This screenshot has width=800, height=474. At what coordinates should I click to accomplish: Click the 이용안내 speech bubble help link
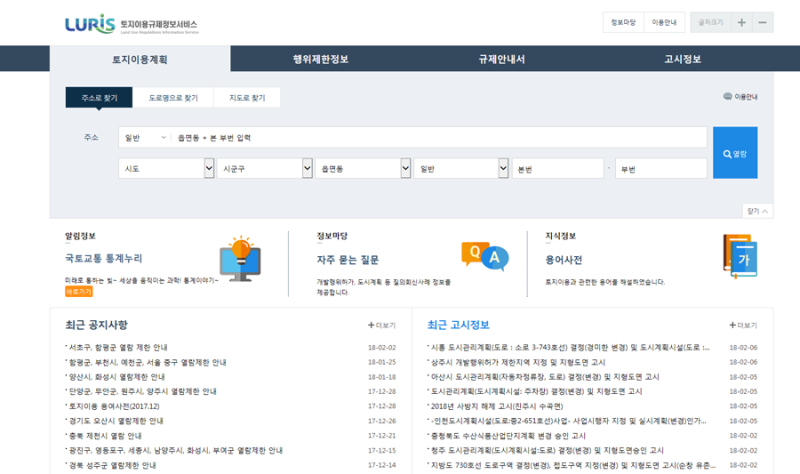[740, 96]
